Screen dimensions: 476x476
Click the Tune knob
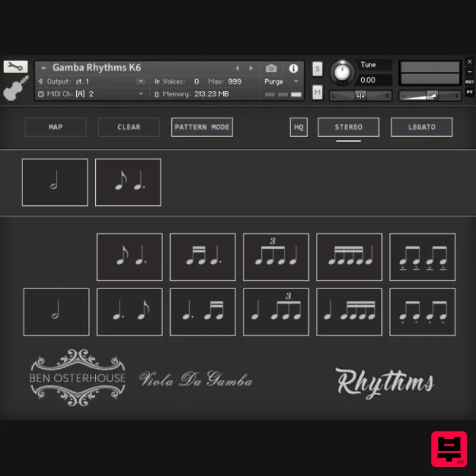(342, 72)
